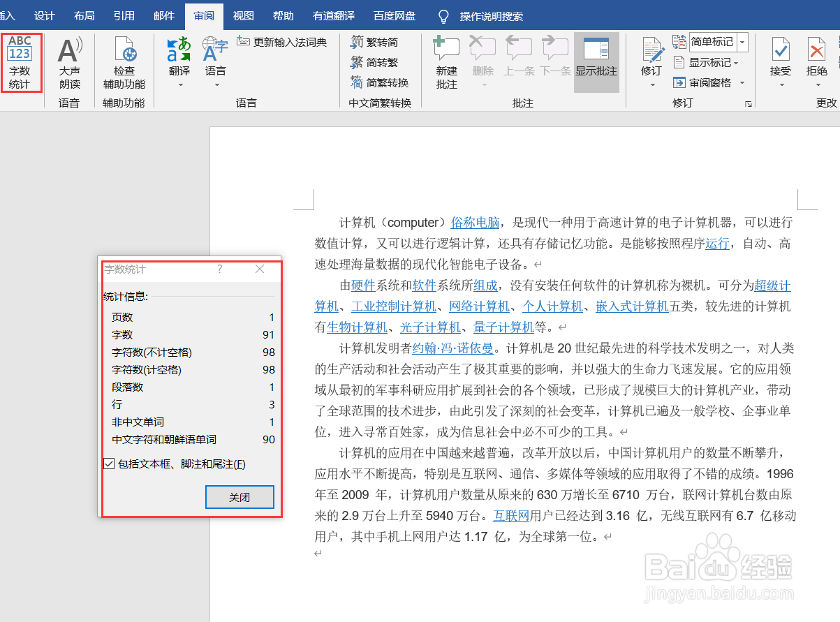
Task: Follow the 约翰·冯·诺依曼 hyperlink
Action: 453,348
